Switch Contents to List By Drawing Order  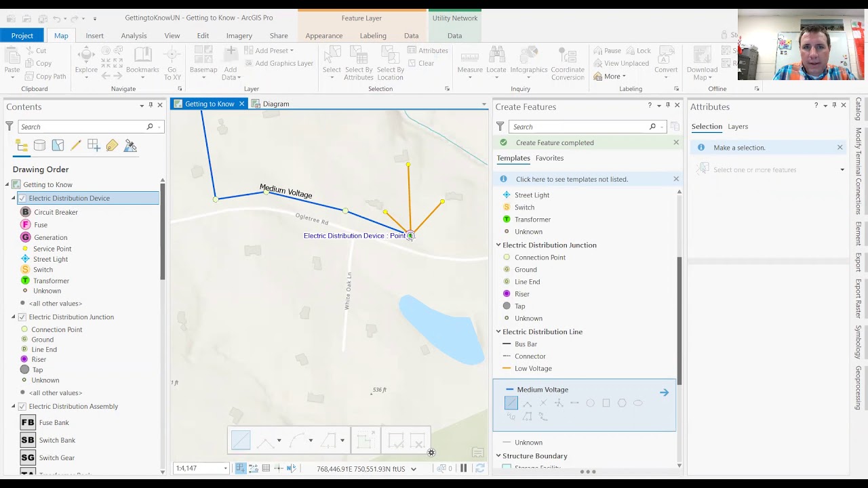(x=22, y=146)
